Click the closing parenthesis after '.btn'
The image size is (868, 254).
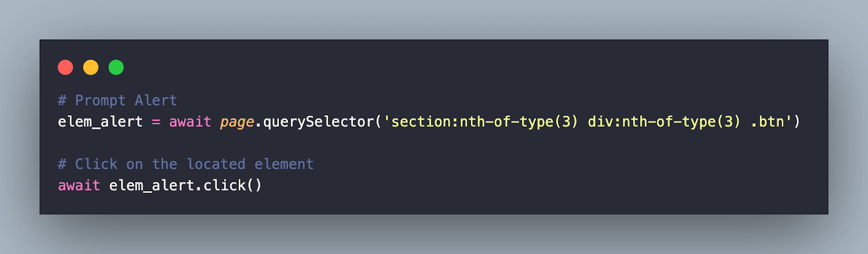(x=796, y=122)
